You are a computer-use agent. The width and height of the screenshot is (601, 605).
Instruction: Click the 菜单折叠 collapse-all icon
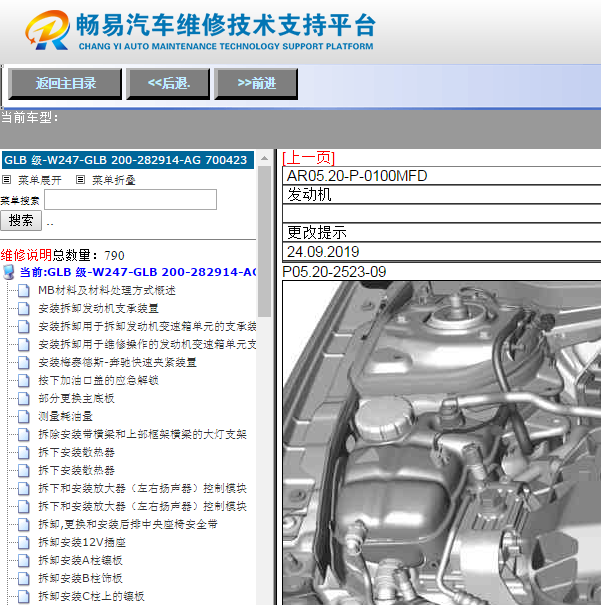[x=80, y=180]
